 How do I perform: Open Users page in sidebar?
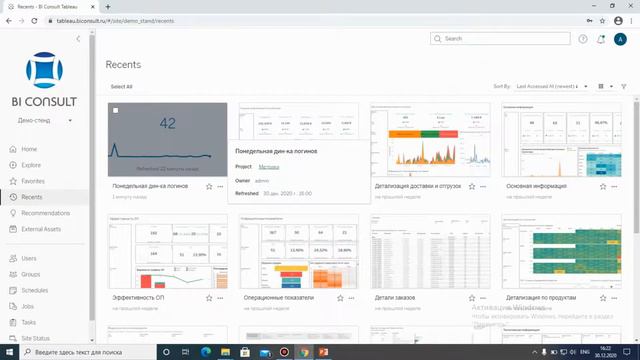click(x=29, y=258)
